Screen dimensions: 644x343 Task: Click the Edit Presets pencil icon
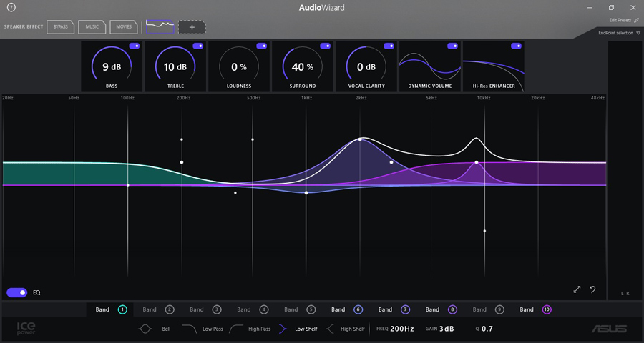[637, 20]
